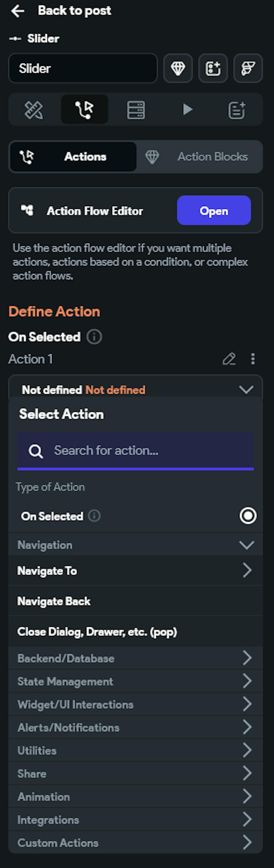Expand the State Management category
This screenshot has width=274, height=868.
247,681
